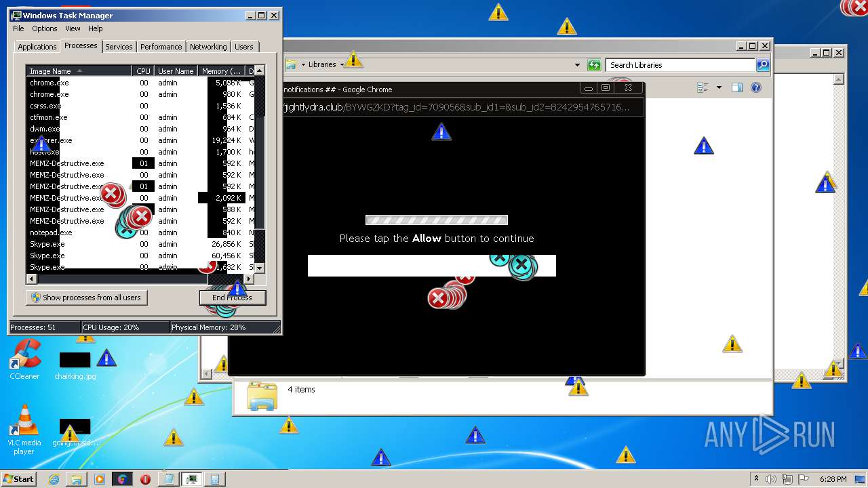Expand address bar history dropdown in Libraries
The width and height of the screenshot is (868, 488).
tap(577, 65)
